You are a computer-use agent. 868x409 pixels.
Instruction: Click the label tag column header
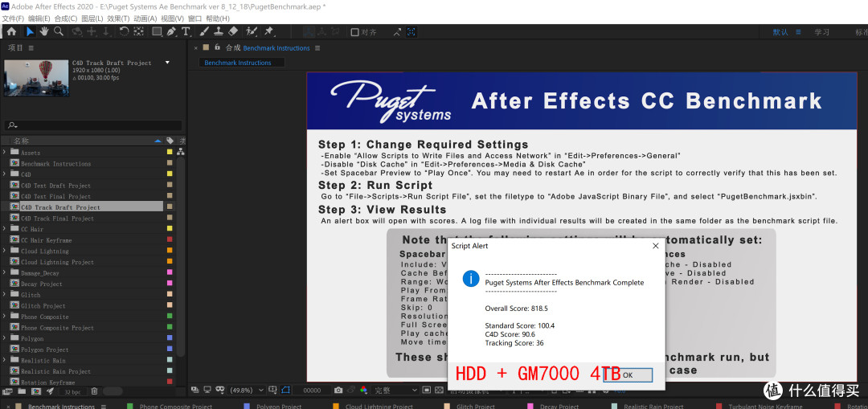click(x=170, y=141)
